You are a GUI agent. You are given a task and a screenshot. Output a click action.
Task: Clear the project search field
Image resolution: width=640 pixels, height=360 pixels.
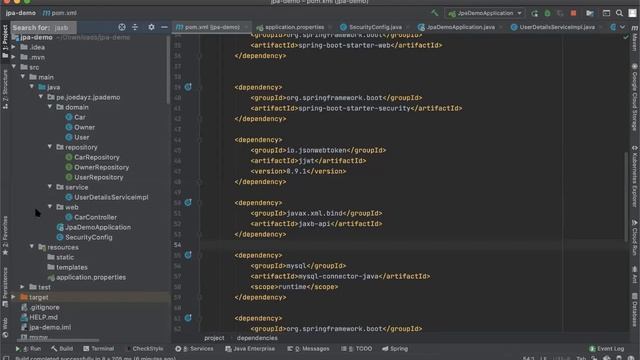pos(122,27)
